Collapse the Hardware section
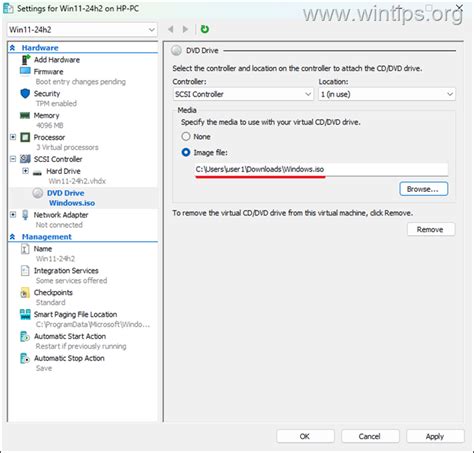The width and height of the screenshot is (474, 453). click(12, 48)
